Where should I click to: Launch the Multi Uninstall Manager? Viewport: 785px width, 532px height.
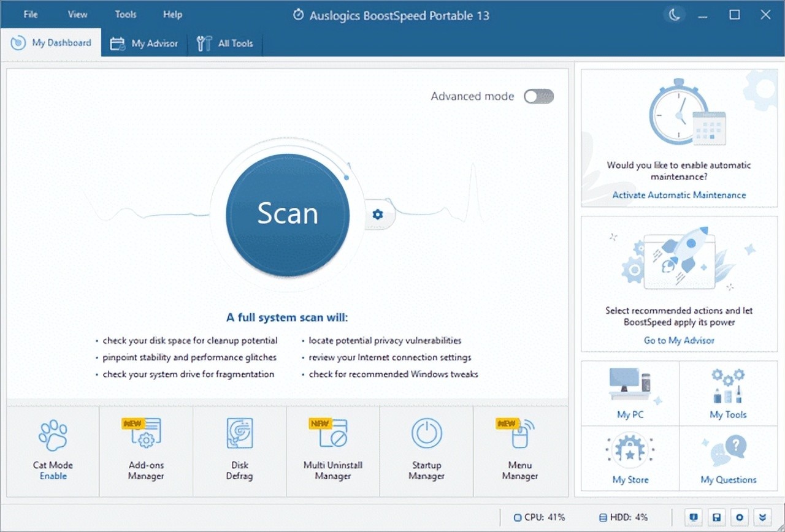point(332,450)
